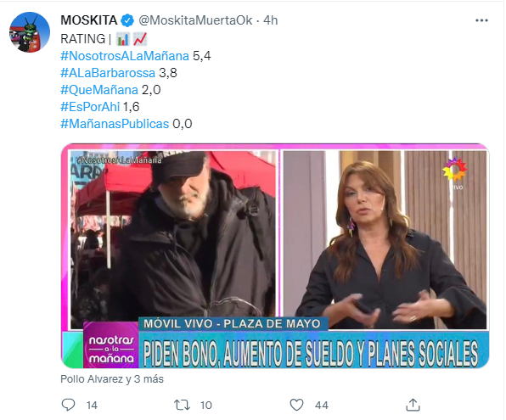Viewport: 506px width, 420px height.
Task: Click the bar chart emoji
Action: click(x=122, y=39)
